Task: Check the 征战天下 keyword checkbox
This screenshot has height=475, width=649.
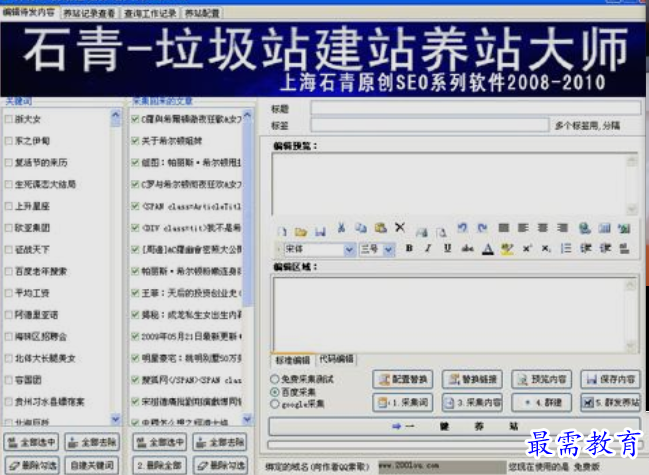Action: (x=8, y=249)
